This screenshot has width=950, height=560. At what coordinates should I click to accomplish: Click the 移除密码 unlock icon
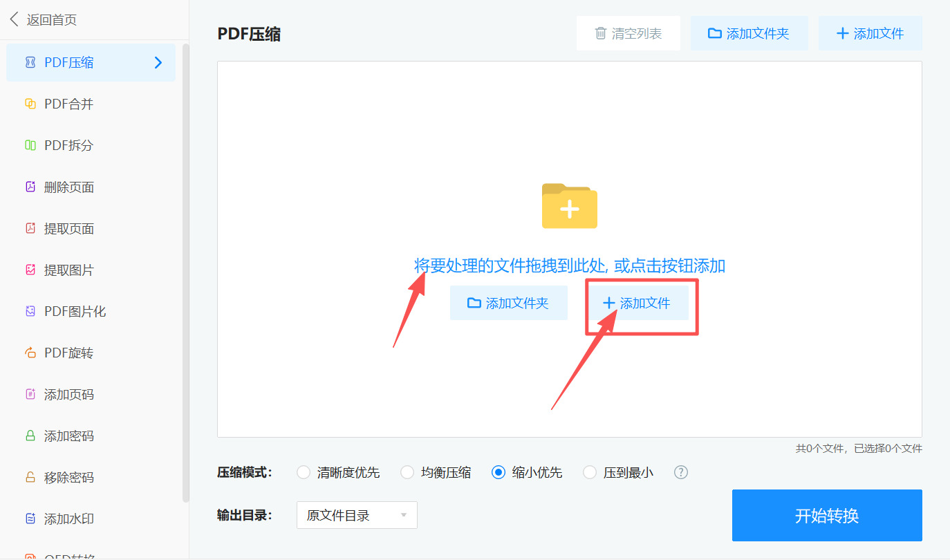tap(30, 477)
